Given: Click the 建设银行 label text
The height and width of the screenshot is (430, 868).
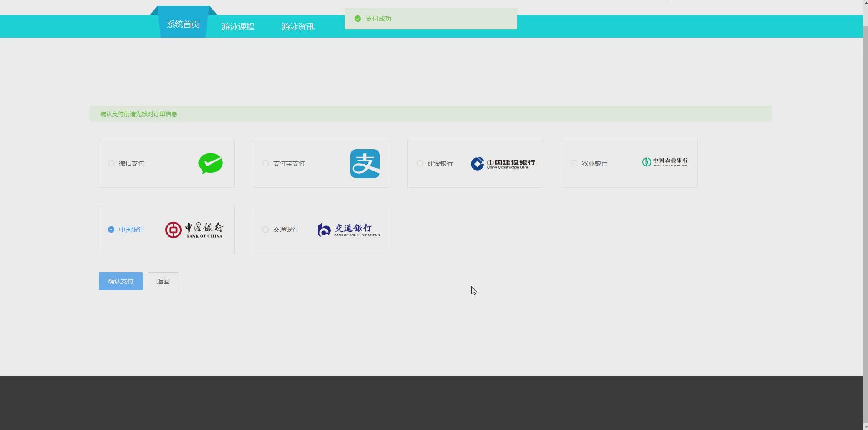Looking at the screenshot, I should [x=440, y=163].
